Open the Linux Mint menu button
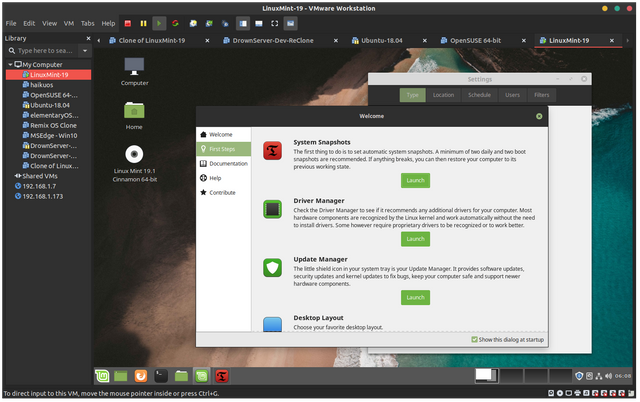 point(102,376)
